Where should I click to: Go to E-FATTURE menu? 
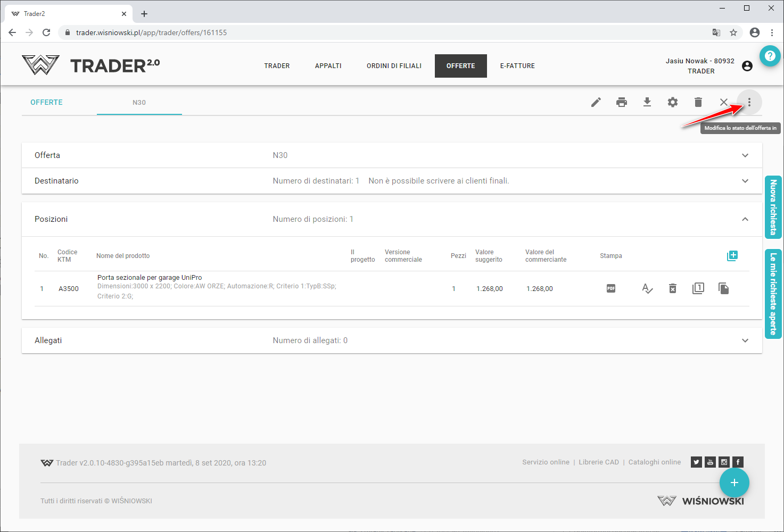(x=517, y=66)
